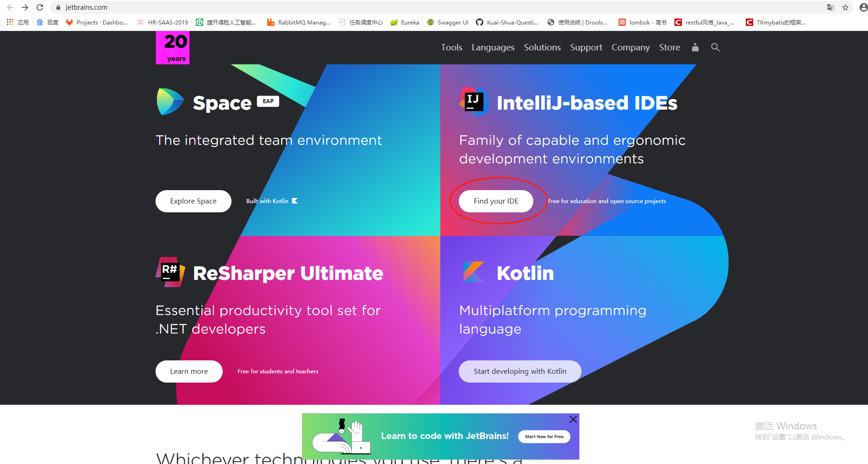Open the 百度 bookmark

[48, 22]
